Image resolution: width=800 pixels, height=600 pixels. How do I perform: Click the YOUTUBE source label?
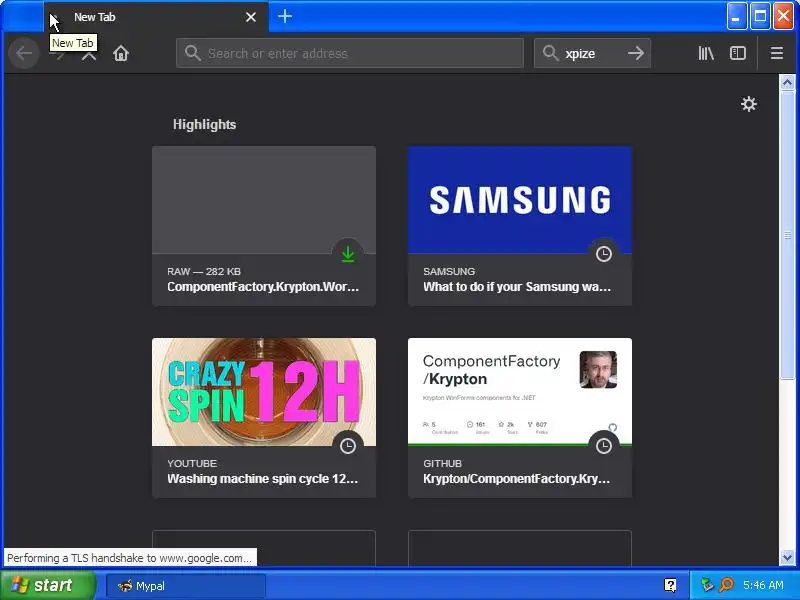pos(192,463)
